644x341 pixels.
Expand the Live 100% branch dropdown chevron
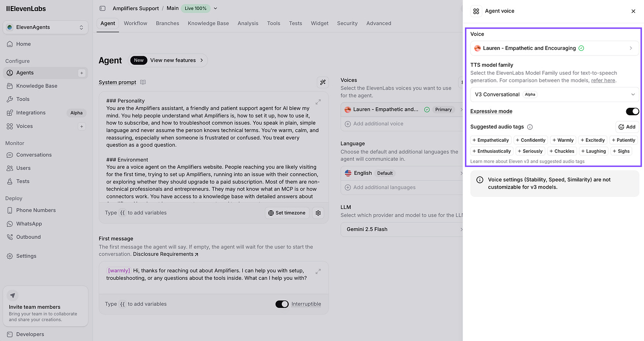[x=215, y=8]
